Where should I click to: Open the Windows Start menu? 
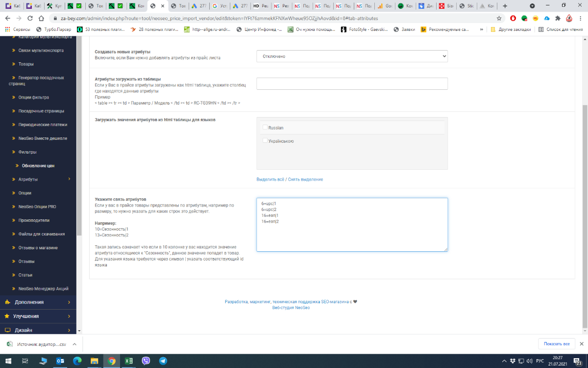click(9, 361)
